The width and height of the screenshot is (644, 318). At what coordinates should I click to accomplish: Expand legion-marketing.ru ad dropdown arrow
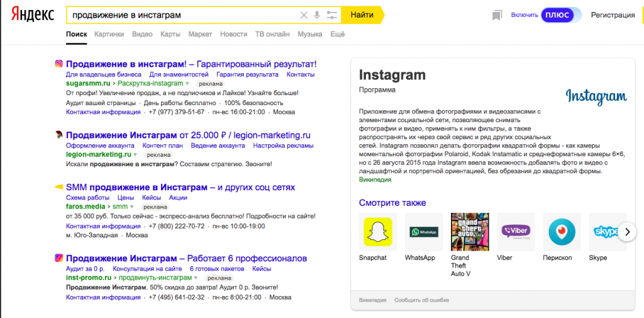click(x=134, y=154)
